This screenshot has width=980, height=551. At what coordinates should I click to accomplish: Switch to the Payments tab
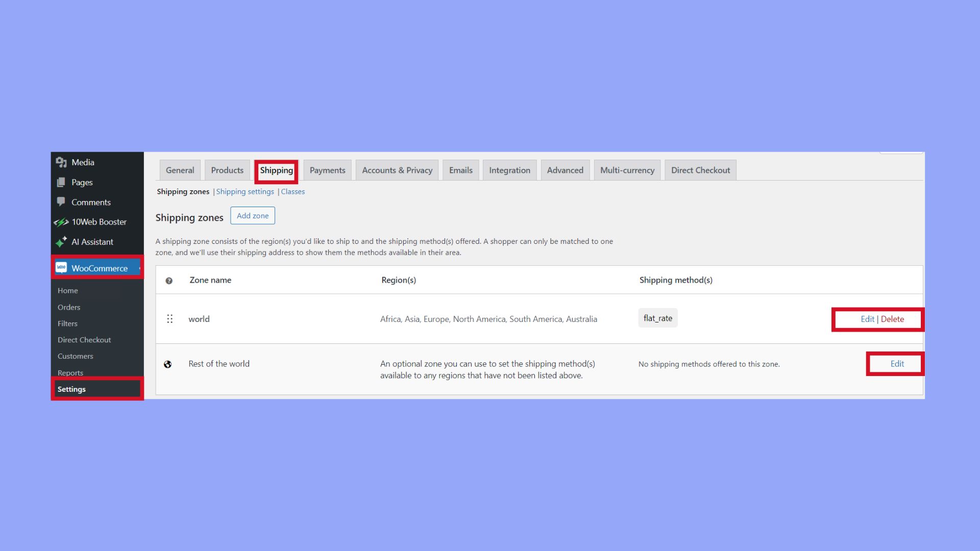click(327, 170)
